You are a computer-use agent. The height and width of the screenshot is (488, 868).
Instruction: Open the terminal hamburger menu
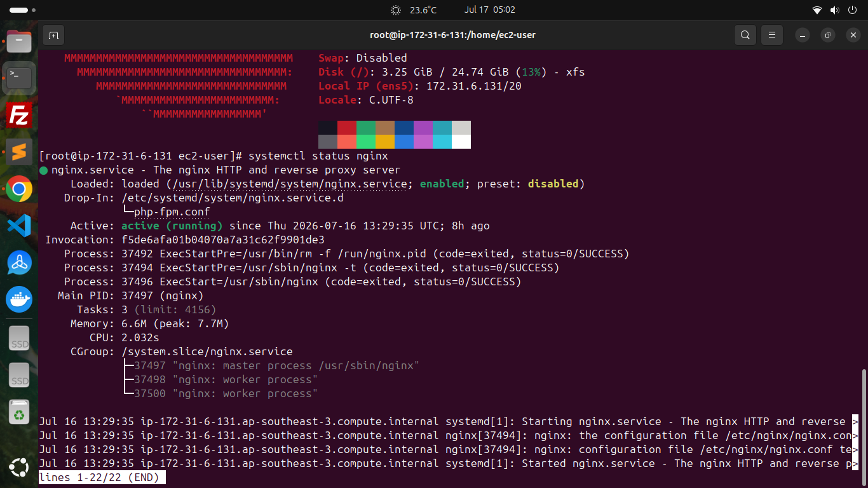click(x=771, y=35)
